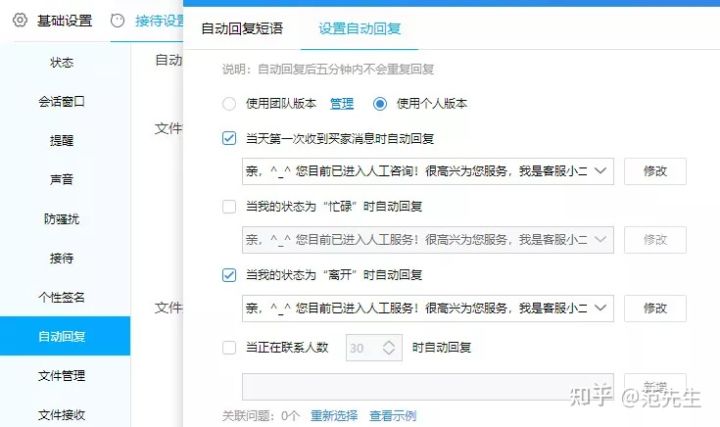Select 声音 in the sidebar

62,179
